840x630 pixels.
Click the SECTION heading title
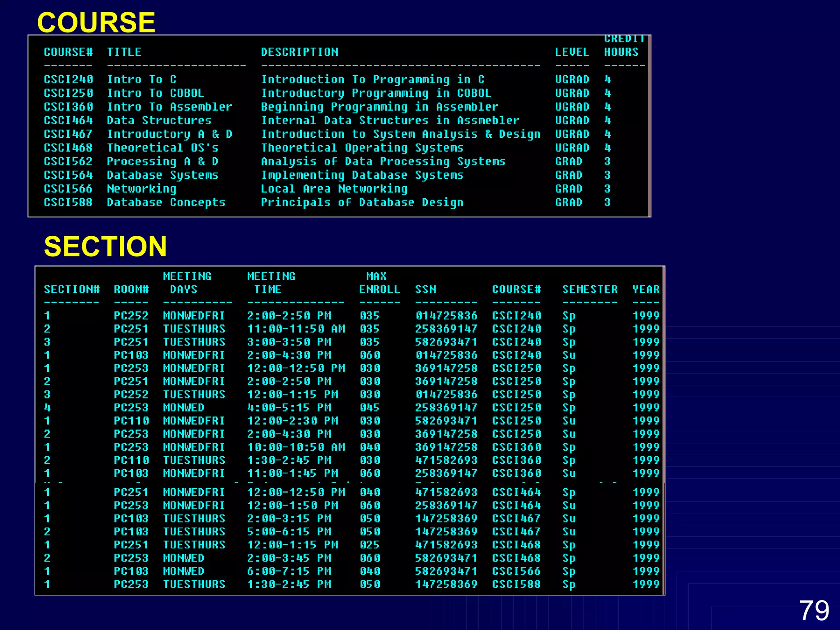point(105,247)
